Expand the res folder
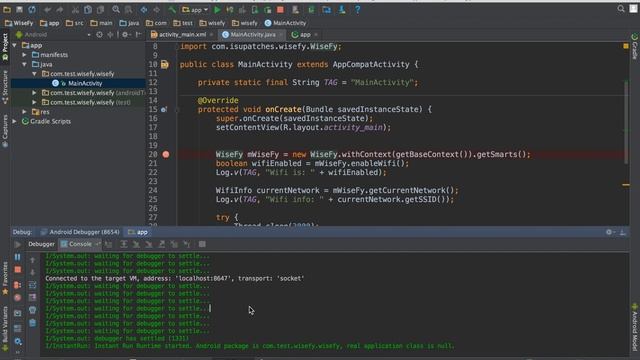640x360 pixels. tap(24, 111)
